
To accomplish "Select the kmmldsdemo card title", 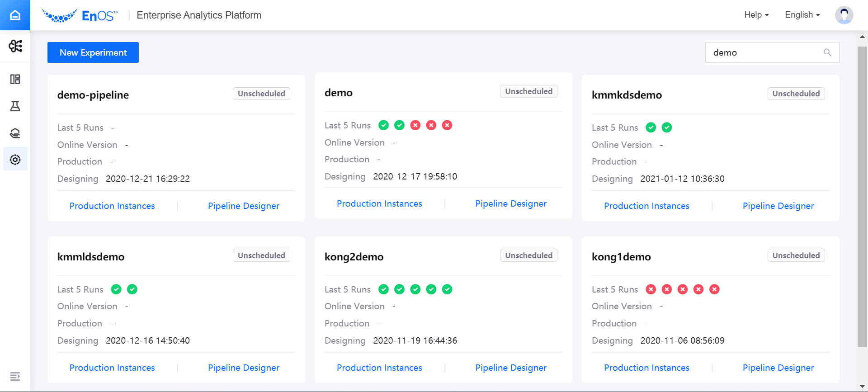I will pyautogui.click(x=91, y=257).
